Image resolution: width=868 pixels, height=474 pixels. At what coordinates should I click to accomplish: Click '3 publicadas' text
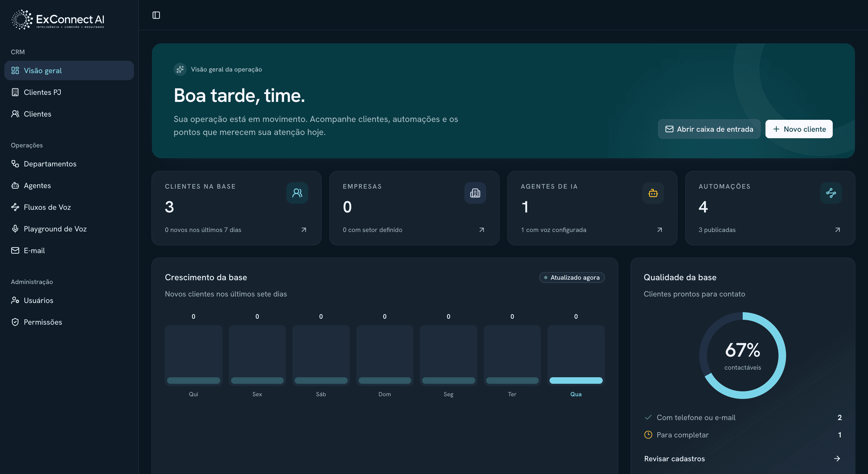717,230
